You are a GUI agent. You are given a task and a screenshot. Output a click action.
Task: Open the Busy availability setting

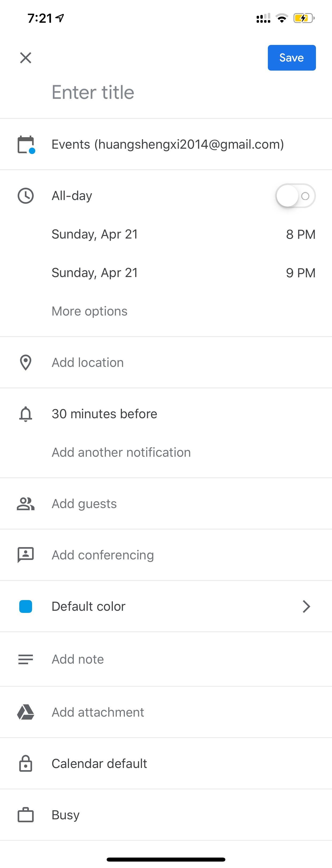coord(166,815)
